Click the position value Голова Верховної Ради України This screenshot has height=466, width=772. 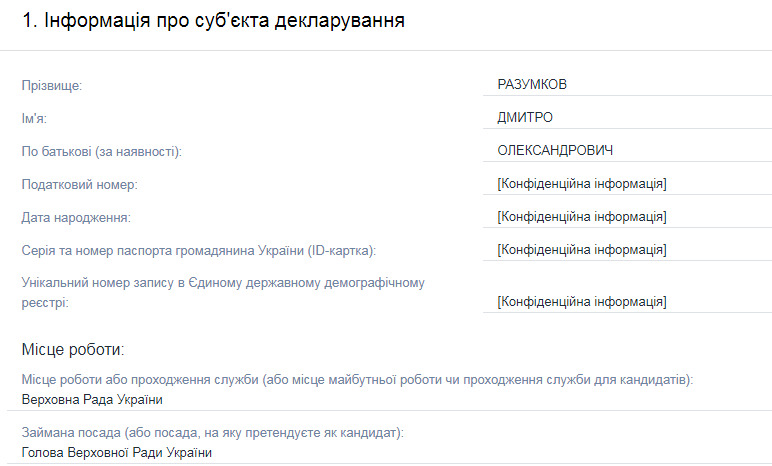[x=117, y=453]
